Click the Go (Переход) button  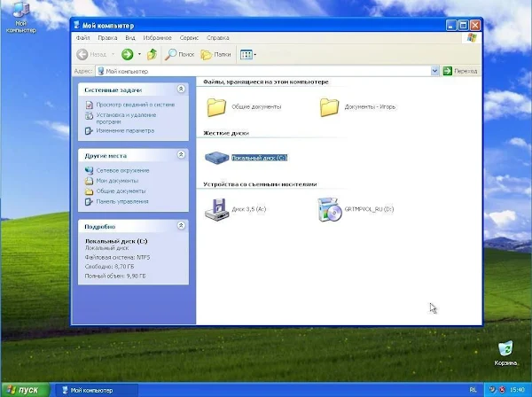[x=461, y=71]
